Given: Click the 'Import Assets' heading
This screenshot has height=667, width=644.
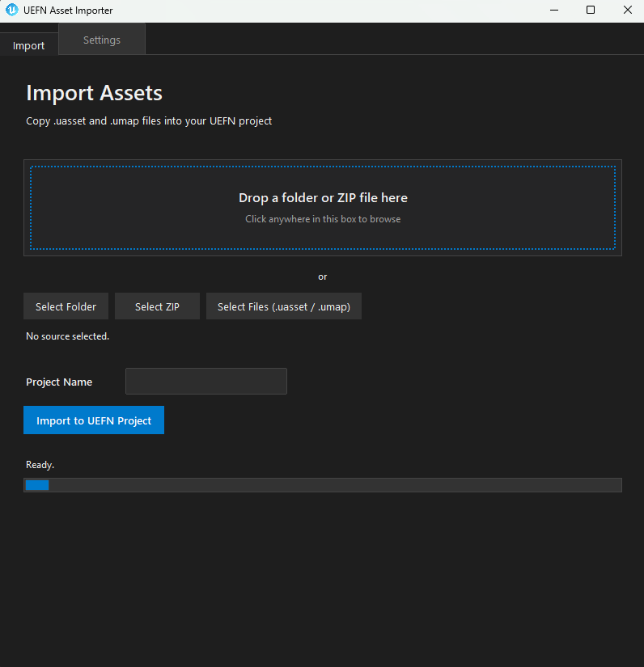Looking at the screenshot, I should click(94, 93).
